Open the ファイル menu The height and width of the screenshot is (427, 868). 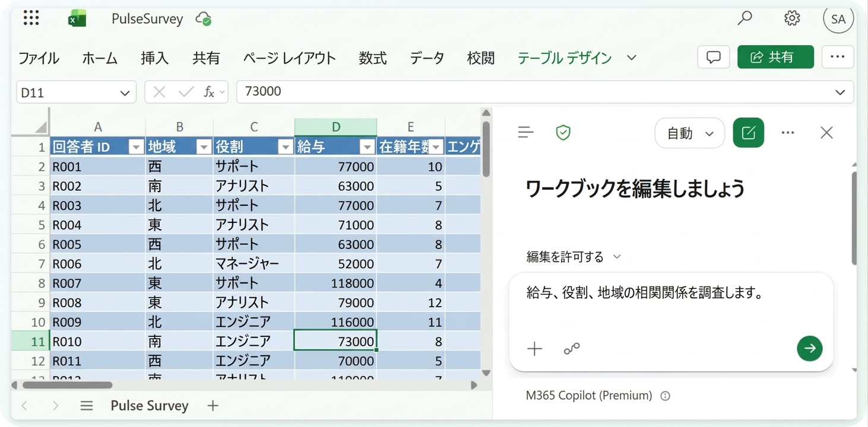[x=39, y=58]
